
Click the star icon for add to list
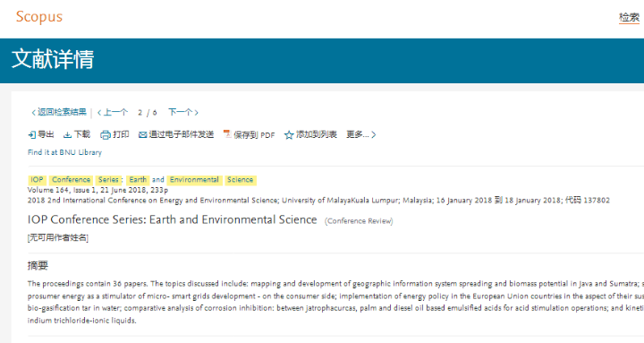289,135
